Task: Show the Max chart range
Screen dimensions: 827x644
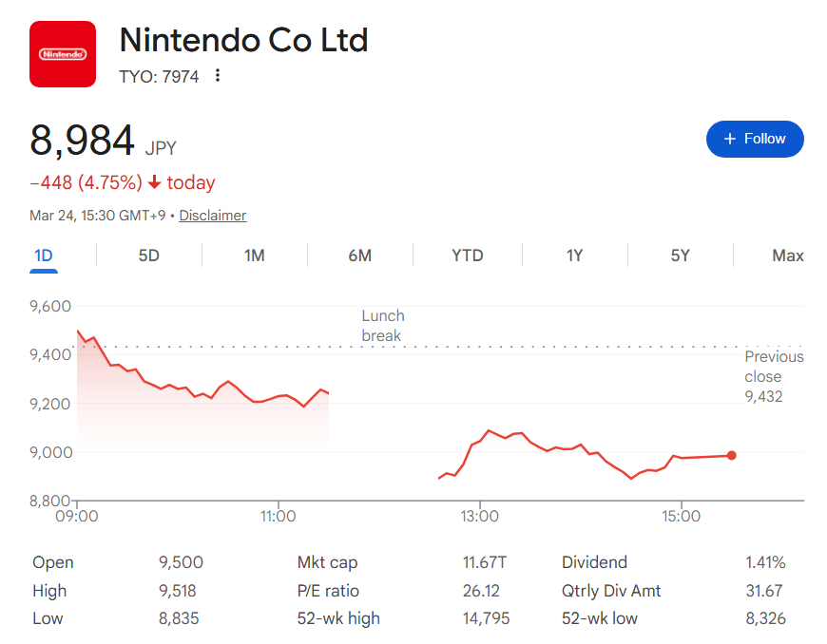Action: (787, 256)
